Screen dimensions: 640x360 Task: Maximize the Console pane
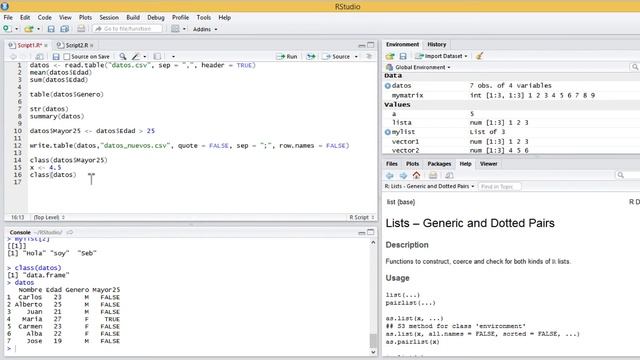371,232
